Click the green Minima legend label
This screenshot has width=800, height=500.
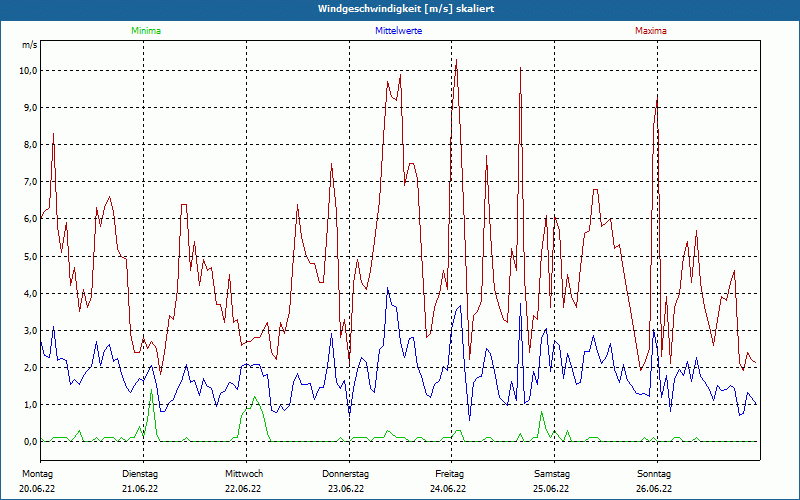tap(146, 31)
